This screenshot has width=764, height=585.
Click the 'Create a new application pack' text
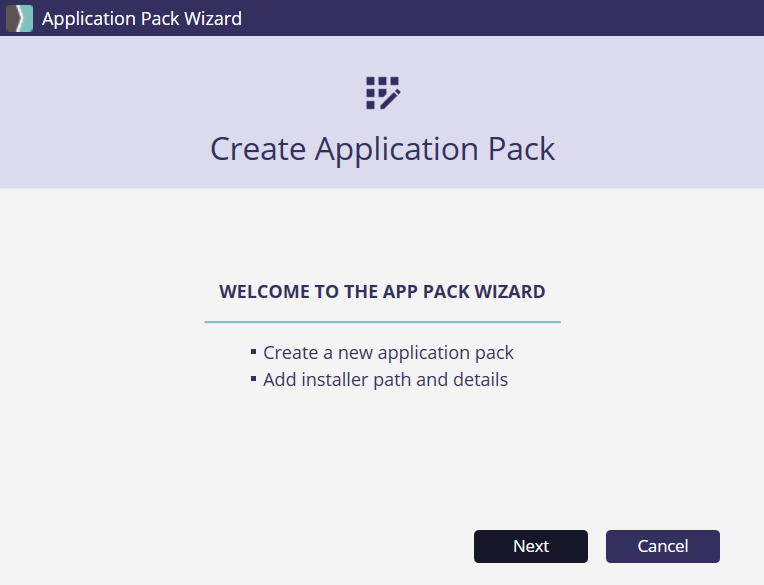tap(388, 353)
